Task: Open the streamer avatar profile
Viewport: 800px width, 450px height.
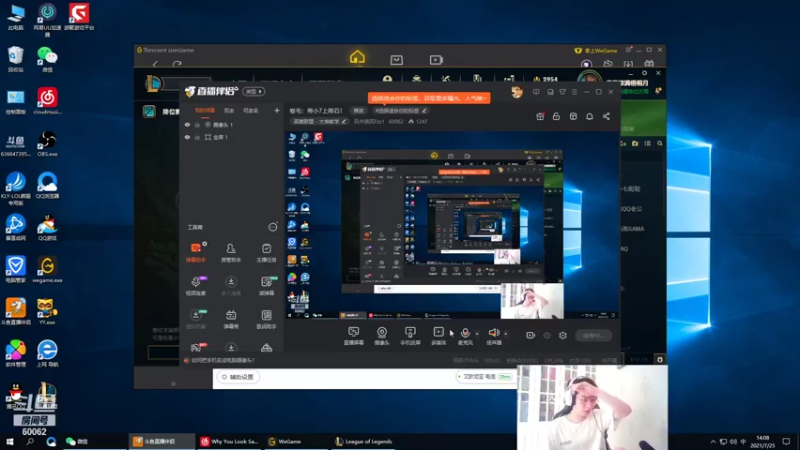Action: click(x=517, y=92)
